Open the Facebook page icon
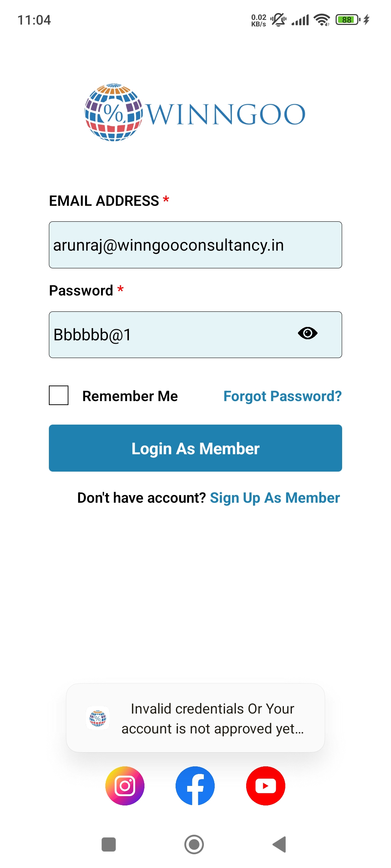 coord(195,786)
